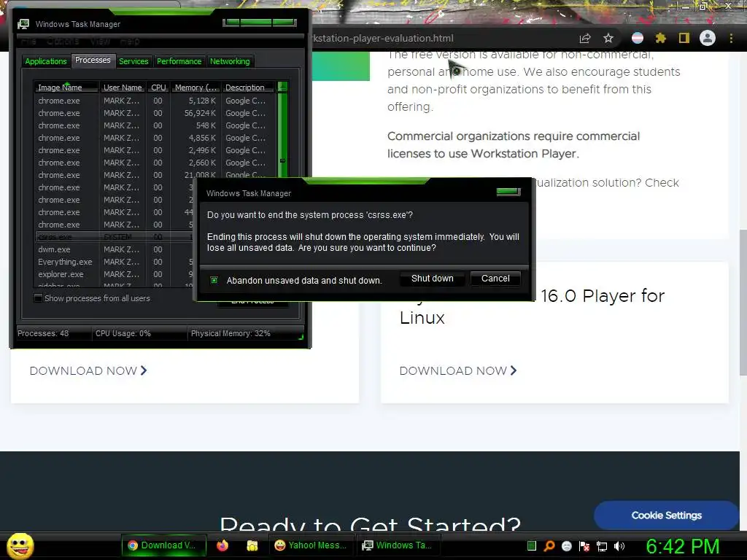Select the dwm.exe process row
Viewport: 747px width, 560px height.
115,249
